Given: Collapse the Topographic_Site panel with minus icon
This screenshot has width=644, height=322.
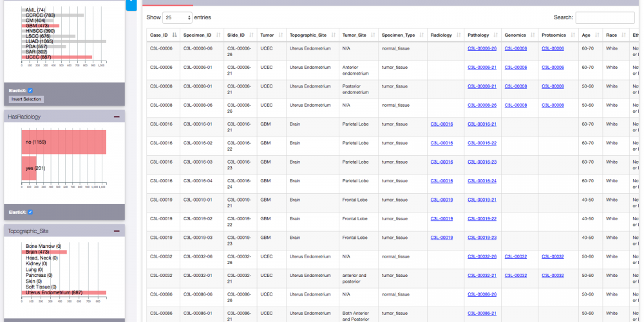Looking at the screenshot, I should pyautogui.click(x=117, y=231).
